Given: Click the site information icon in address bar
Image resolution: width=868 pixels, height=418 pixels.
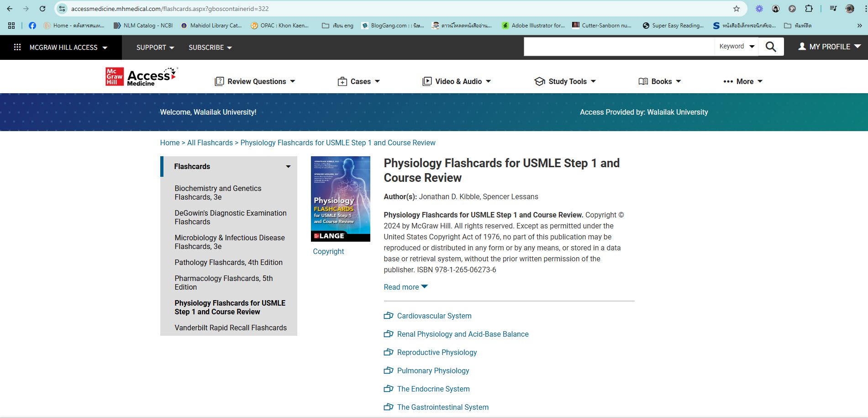Looking at the screenshot, I should coord(62,9).
